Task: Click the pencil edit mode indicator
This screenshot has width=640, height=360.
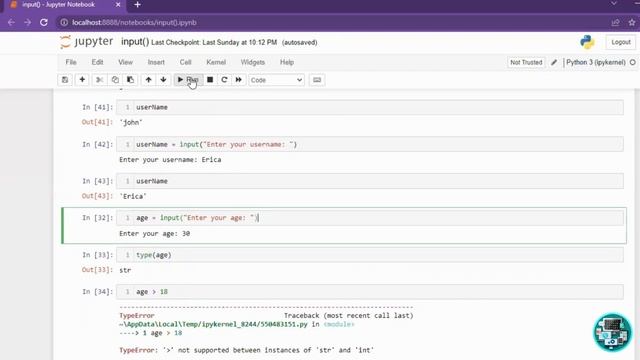Action: [554, 62]
